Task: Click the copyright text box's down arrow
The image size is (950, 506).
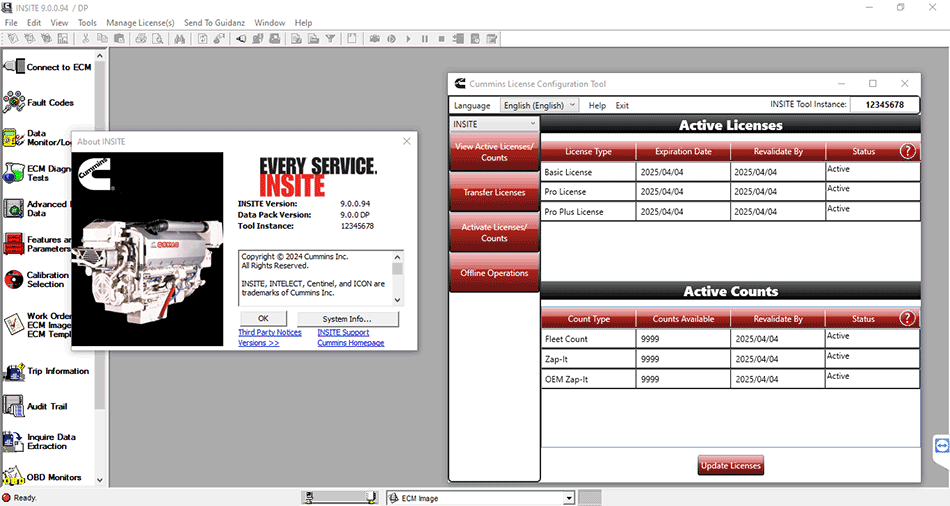Action: coord(397,300)
